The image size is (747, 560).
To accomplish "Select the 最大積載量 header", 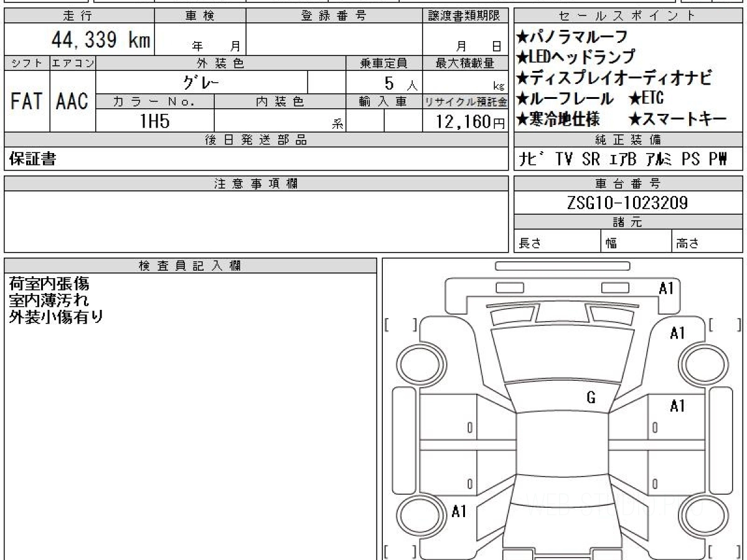I will 466,63.
